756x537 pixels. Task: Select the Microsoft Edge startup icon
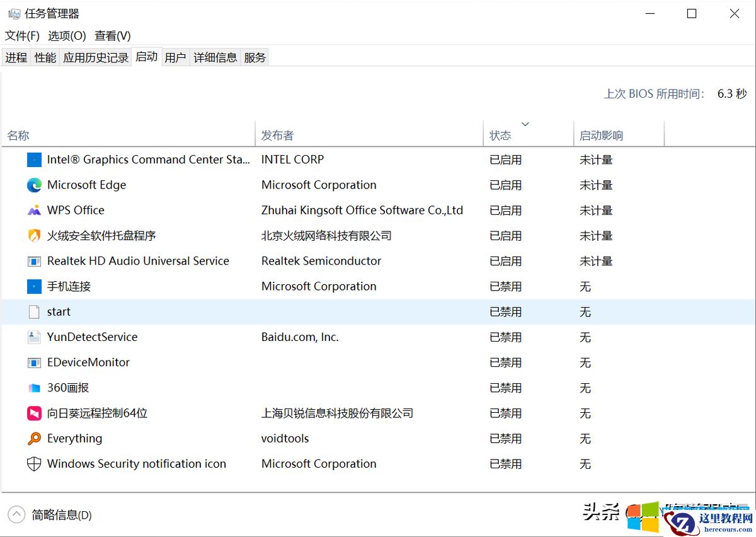34,185
